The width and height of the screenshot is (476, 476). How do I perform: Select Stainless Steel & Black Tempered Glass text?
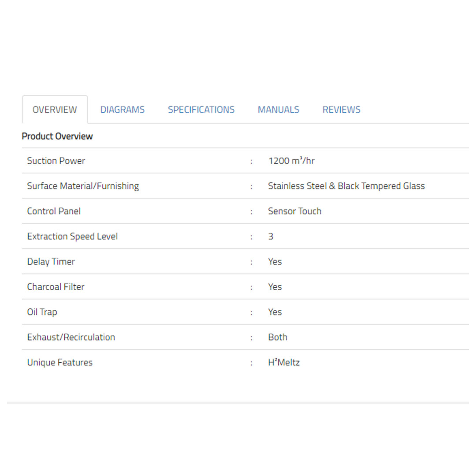[346, 186]
